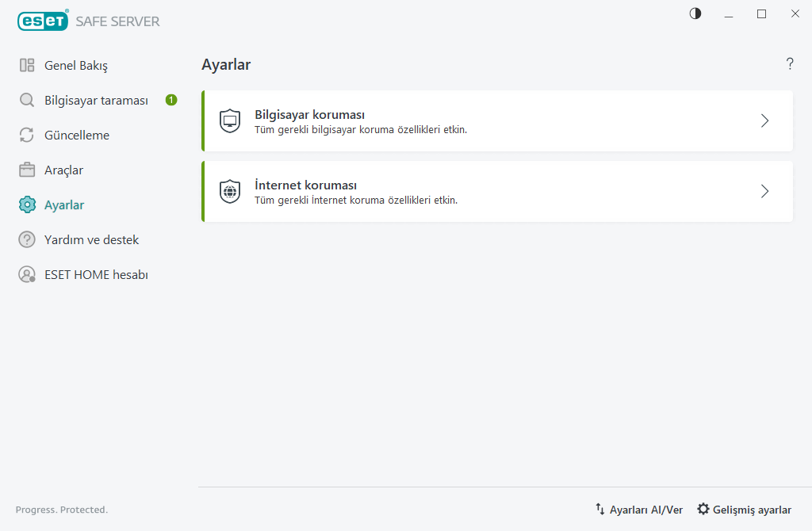Toggle the dark/light contrast theme icon

tap(695, 13)
